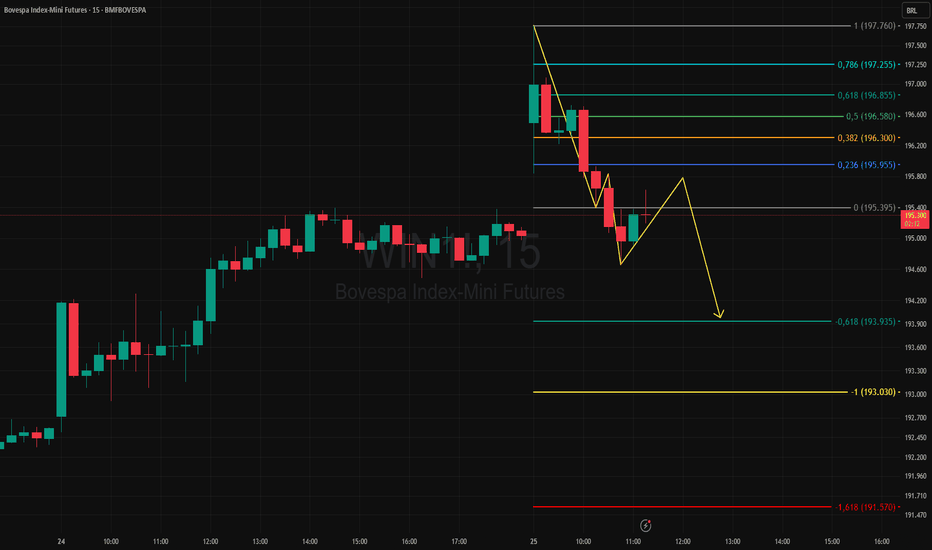Click the 25 date marker on time axis
932x550 pixels.
click(534, 541)
